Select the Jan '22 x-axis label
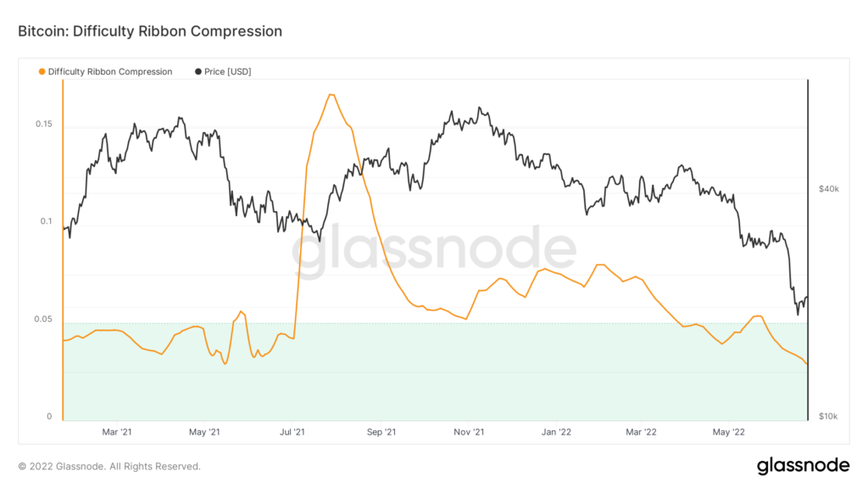This screenshot has width=868, height=488. coord(556,432)
